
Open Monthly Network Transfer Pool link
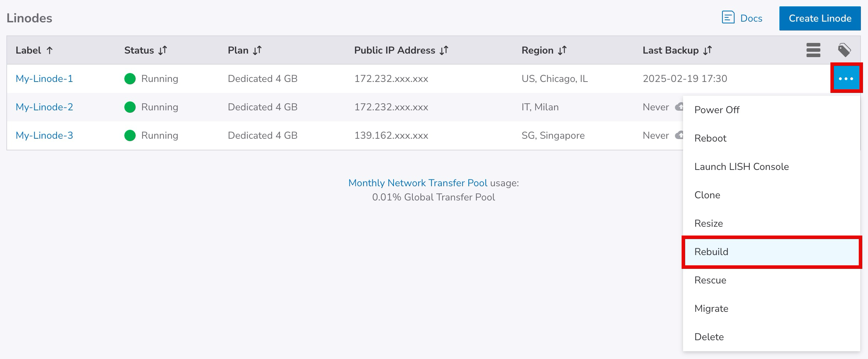[x=418, y=183]
